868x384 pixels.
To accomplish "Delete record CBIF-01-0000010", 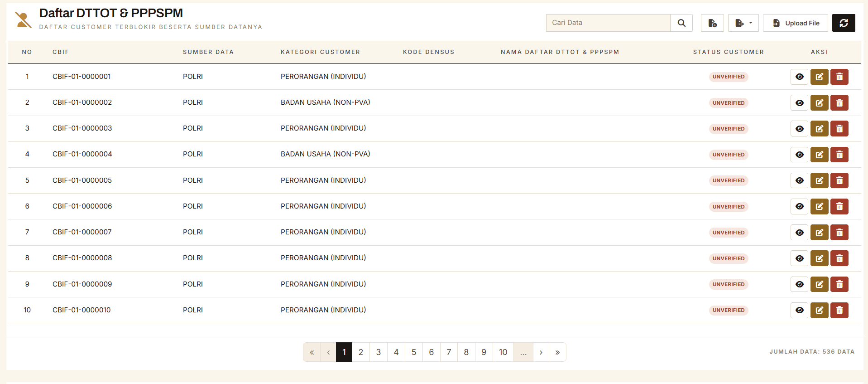I will point(839,310).
